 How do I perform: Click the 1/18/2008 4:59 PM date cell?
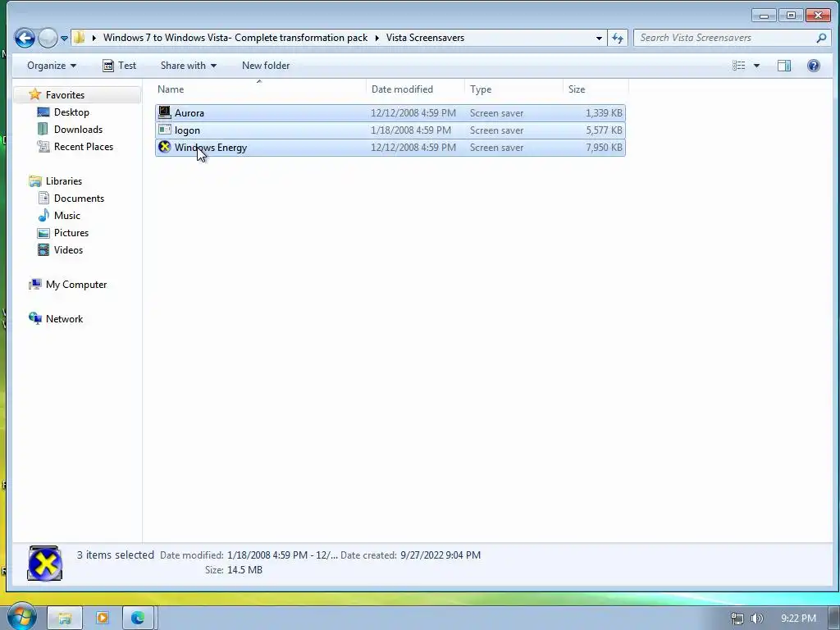click(411, 130)
